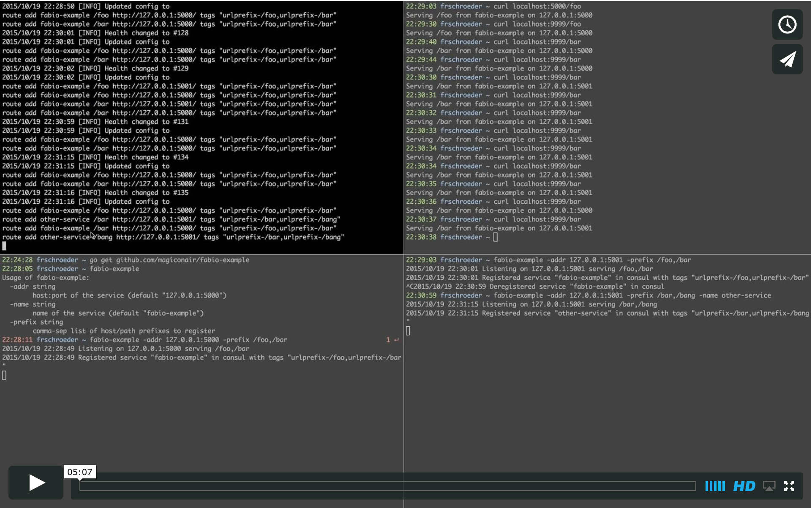This screenshot has height=508, width=812.
Task: Click the 22:30:30 curl localhost:9999/bar line
Action: pos(493,77)
